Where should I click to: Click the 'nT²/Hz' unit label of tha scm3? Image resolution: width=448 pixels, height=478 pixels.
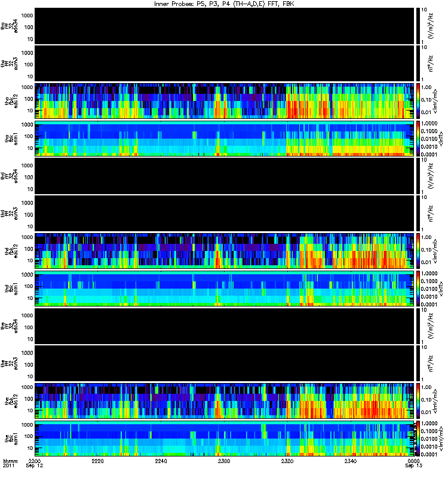coord(431,63)
